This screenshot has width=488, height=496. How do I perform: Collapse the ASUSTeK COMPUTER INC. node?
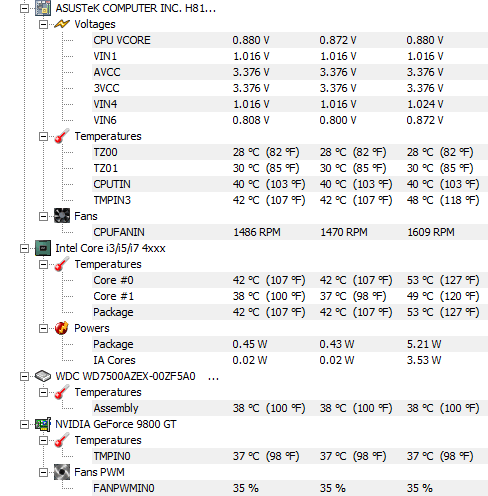tap(24, 8)
